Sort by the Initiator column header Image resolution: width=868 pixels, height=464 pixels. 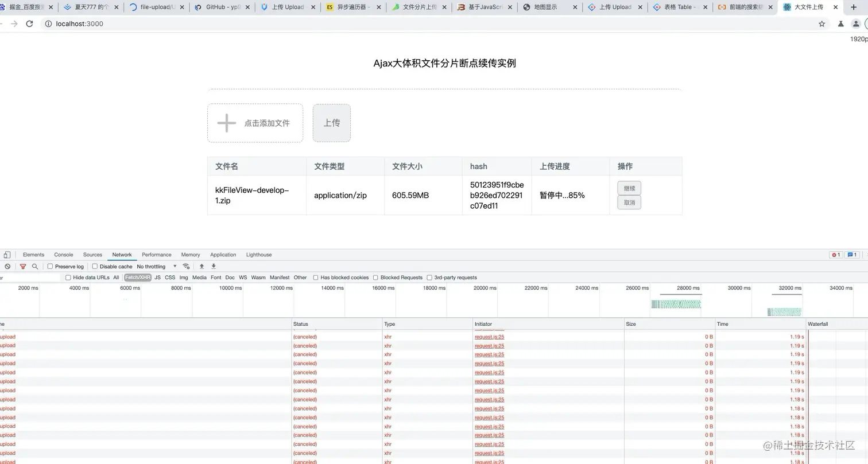pos(549,324)
